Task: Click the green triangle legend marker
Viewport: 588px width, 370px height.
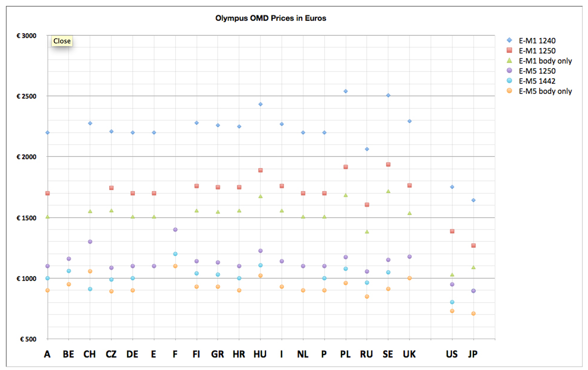Action: (x=509, y=60)
